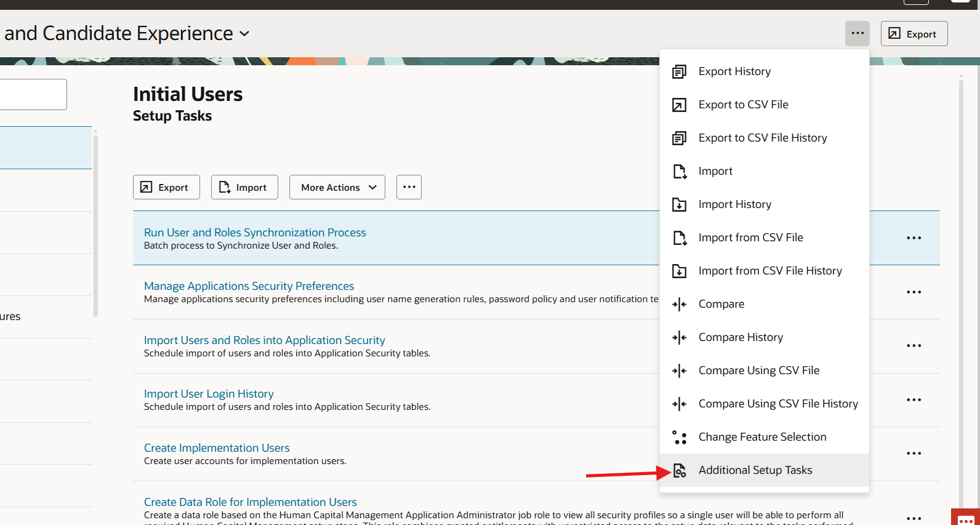Expand the Candidate Experience title chevron
Screen dimensions: 980x525
coord(244,34)
